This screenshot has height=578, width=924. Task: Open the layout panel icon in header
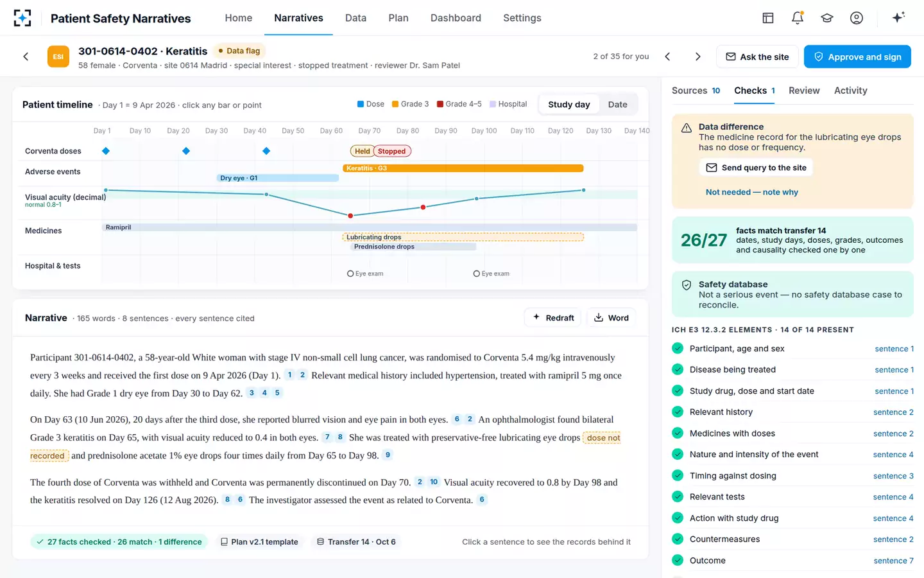[x=768, y=18]
